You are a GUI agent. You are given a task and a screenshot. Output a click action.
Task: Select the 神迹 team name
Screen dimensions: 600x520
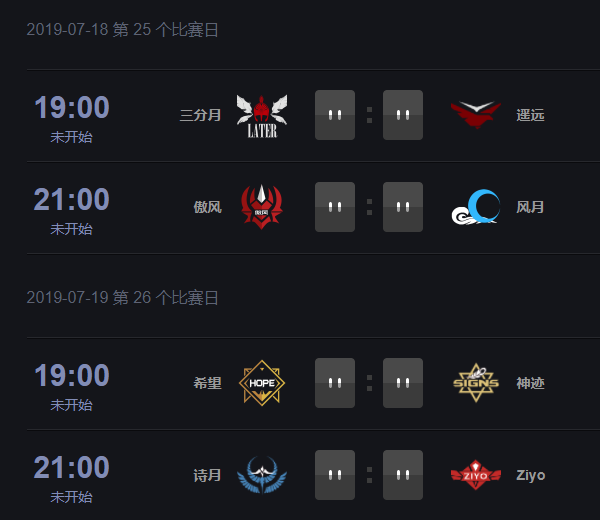[530, 383]
